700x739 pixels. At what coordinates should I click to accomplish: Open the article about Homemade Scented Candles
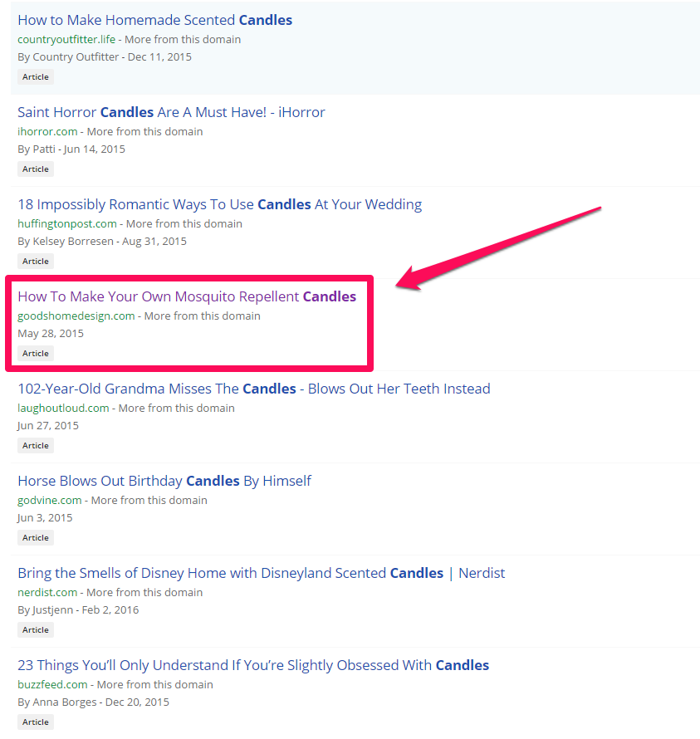tap(154, 19)
